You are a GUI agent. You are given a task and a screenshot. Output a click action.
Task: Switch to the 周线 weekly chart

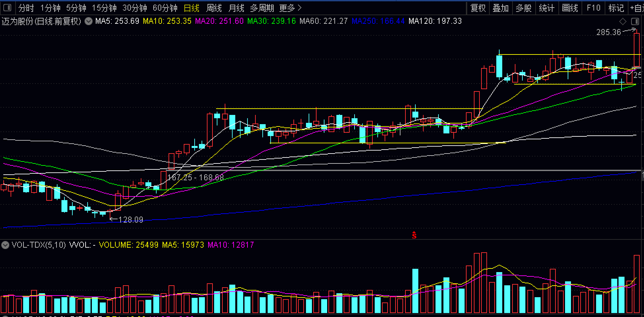coord(214,8)
